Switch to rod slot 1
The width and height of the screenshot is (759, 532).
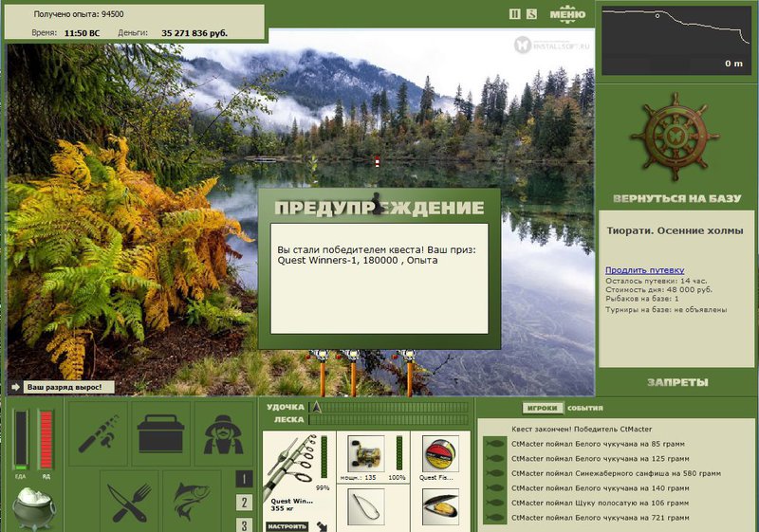244,479
